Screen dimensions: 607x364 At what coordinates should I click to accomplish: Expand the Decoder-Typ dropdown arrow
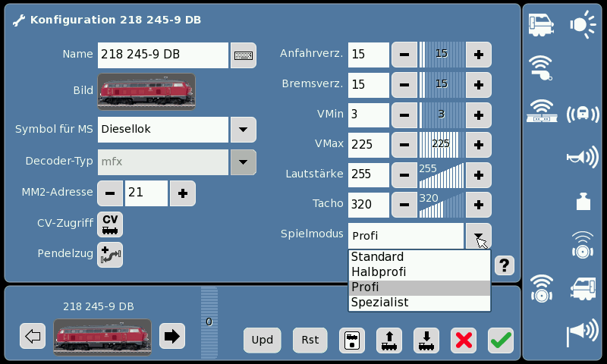244,162
